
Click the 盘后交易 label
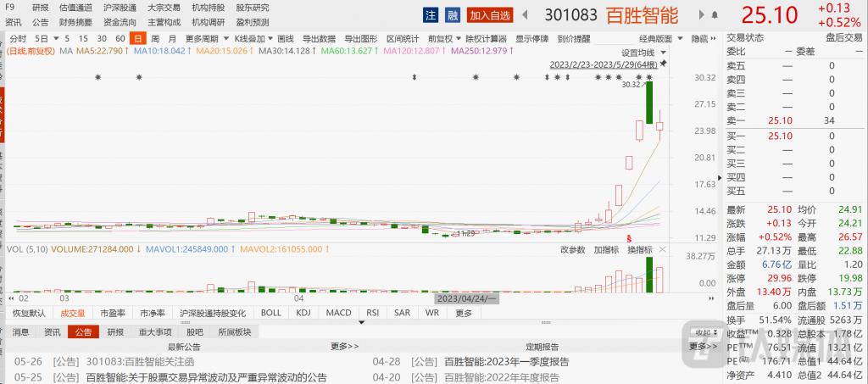(845, 37)
